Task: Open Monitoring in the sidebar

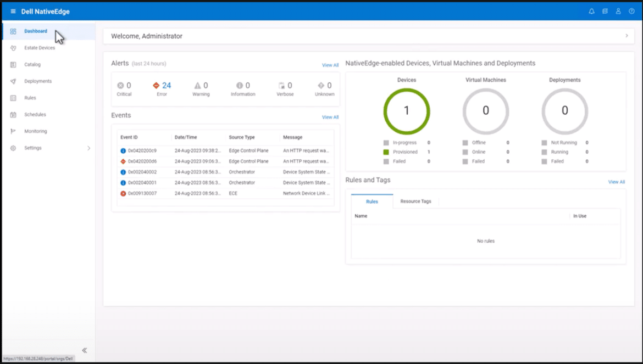Action: [x=36, y=131]
